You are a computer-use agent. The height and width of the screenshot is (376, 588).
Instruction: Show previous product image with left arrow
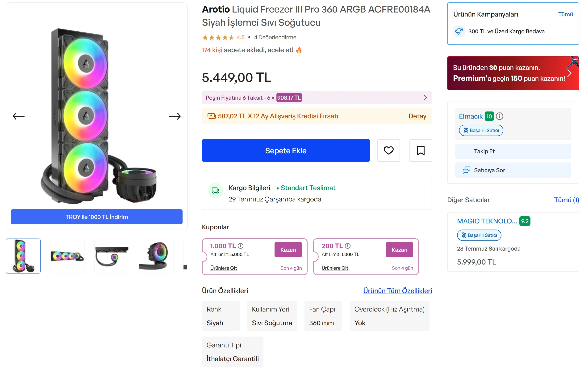19,116
